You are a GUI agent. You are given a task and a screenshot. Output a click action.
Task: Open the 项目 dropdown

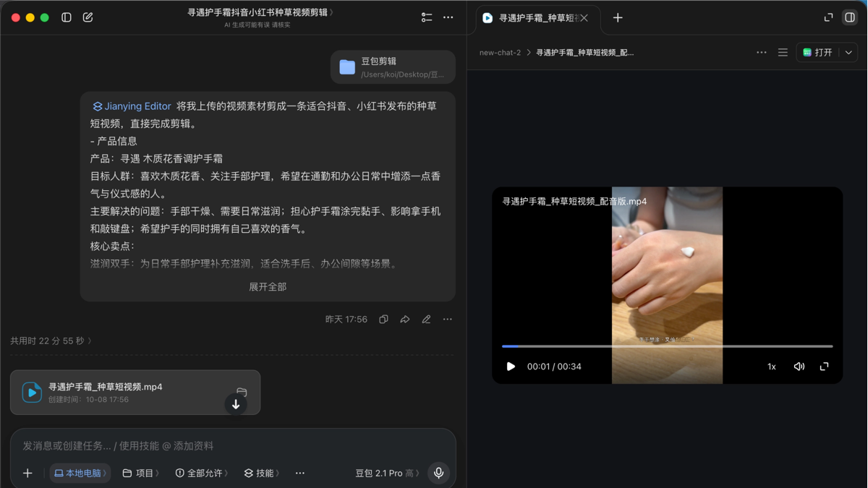click(x=141, y=474)
